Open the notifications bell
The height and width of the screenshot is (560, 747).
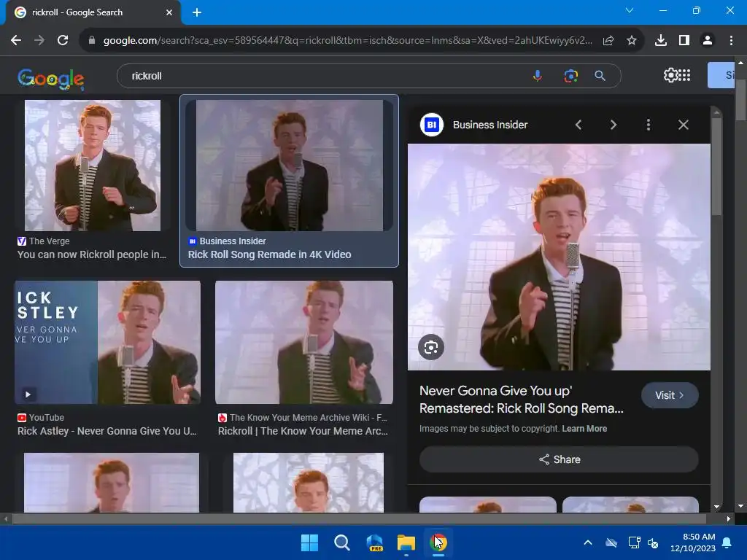pyautogui.click(x=727, y=542)
